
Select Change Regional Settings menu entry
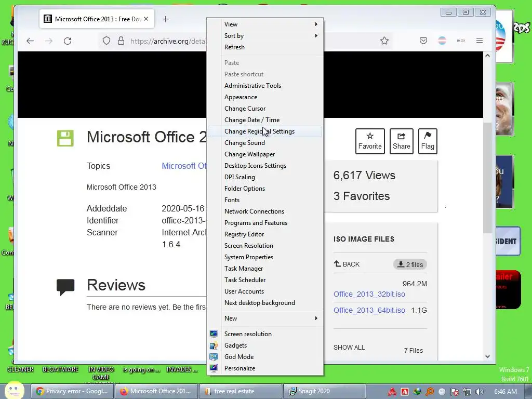tap(264, 131)
